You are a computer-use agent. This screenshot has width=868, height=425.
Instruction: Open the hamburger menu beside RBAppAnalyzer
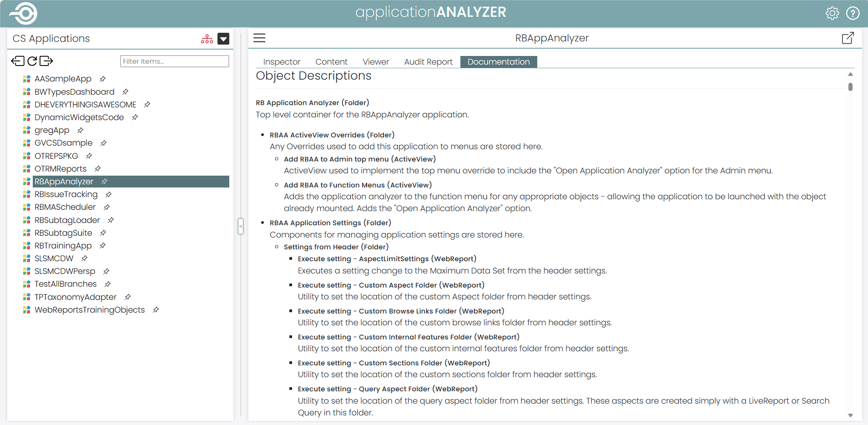259,38
